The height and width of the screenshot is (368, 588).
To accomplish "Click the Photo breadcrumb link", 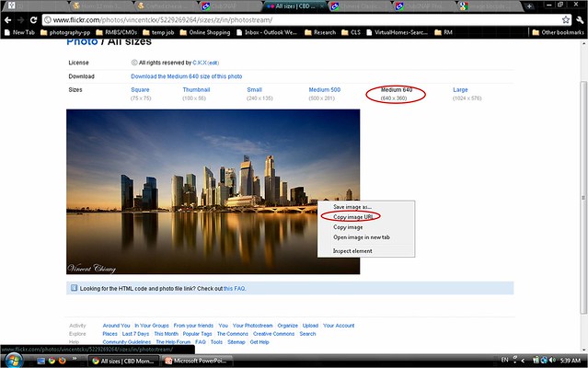I will point(82,42).
